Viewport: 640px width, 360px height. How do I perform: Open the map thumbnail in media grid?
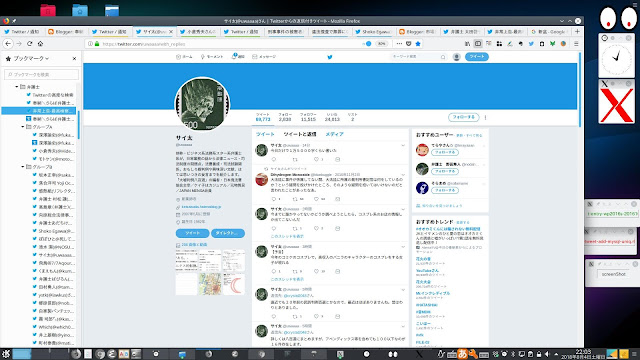210,284
